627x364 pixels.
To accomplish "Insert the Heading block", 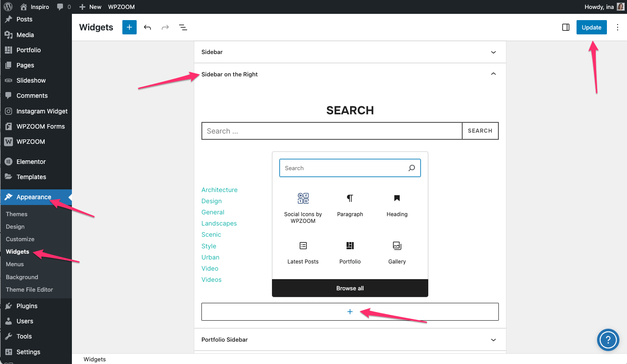I will 397,205.
